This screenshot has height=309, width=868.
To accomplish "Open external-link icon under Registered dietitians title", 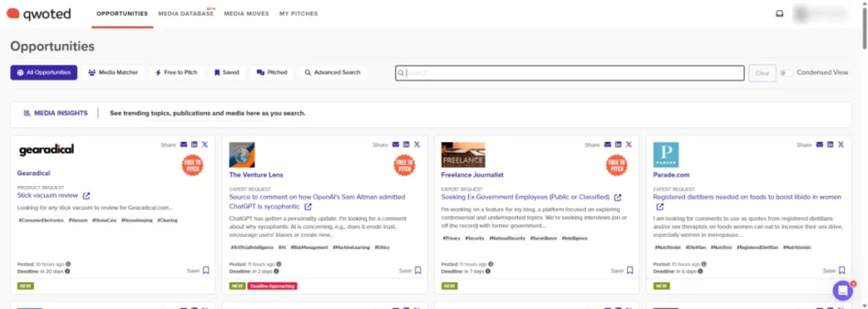I will coord(659,207).
